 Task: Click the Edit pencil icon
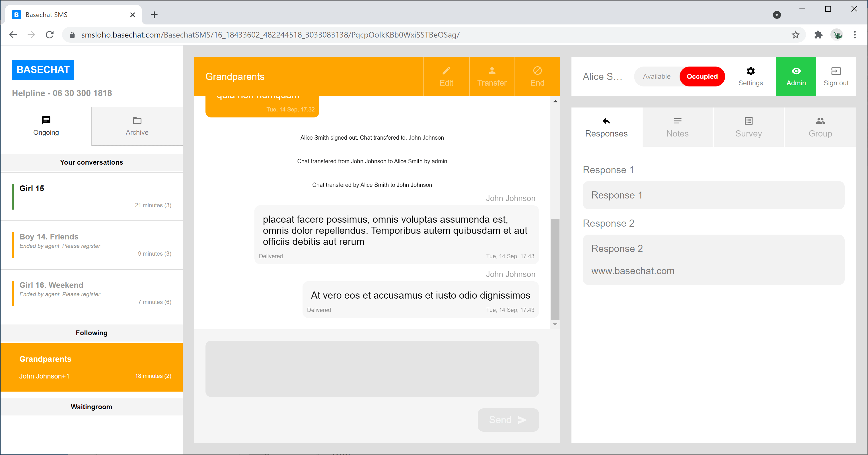446,71
